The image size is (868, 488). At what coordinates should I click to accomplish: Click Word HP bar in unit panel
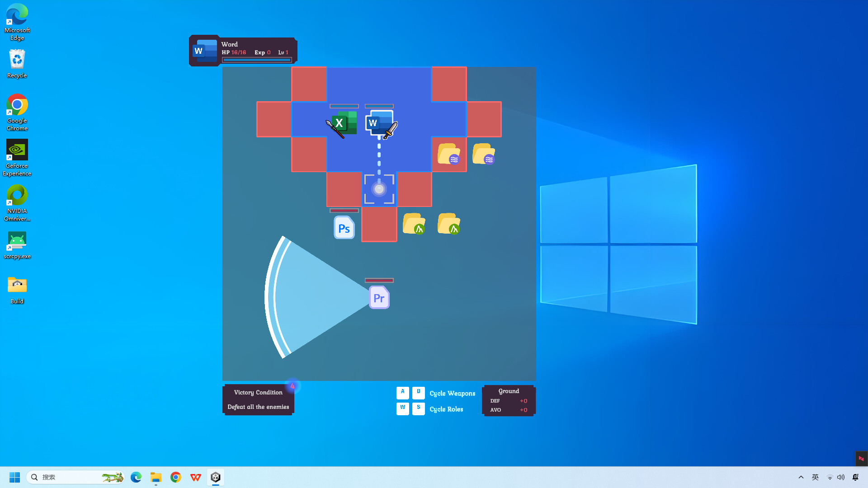click(256, 60)
